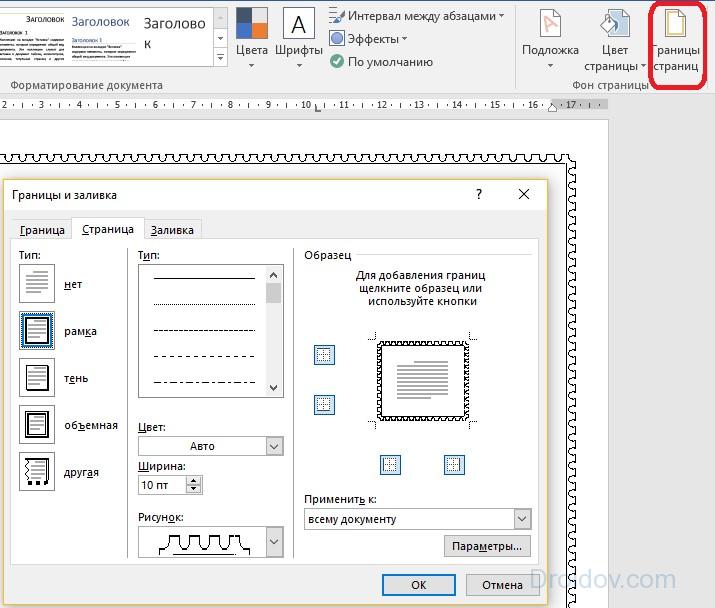Image resolution: width=715 pixels, height=608 pixels.
Task: Open the 'Применить к' всему документу dropdown
Action: tap(521, 519)
